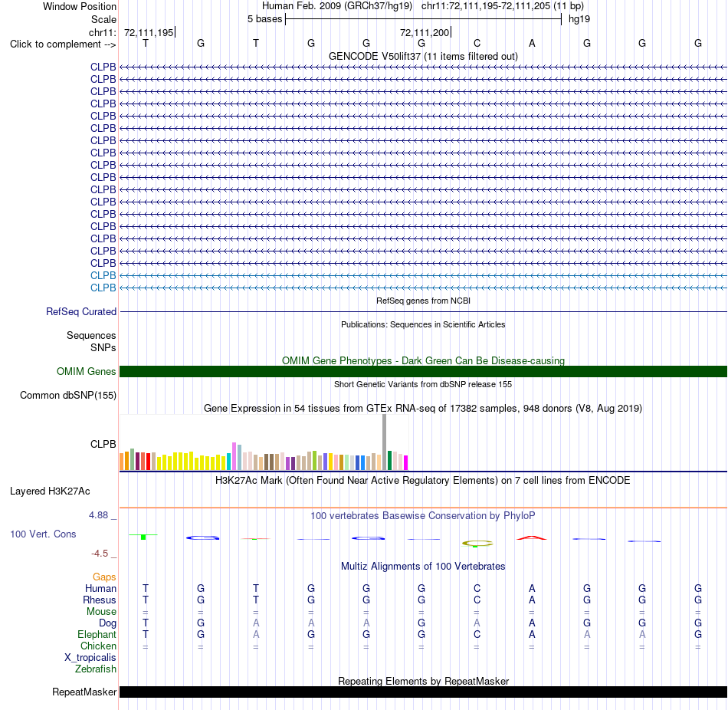Click the chr11:72,111,195-72,111,205 position header
Viewport: 728px width, 710px height.
point(503,6)
